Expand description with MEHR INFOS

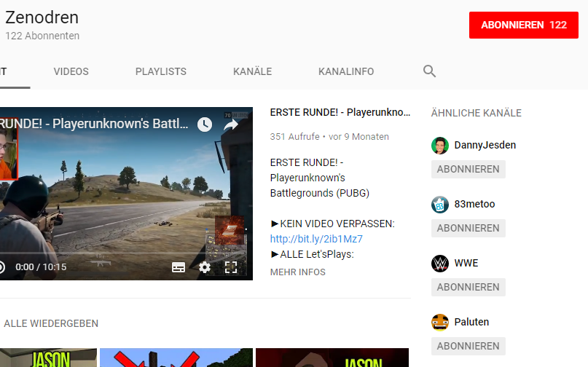(x=297, y=272)
